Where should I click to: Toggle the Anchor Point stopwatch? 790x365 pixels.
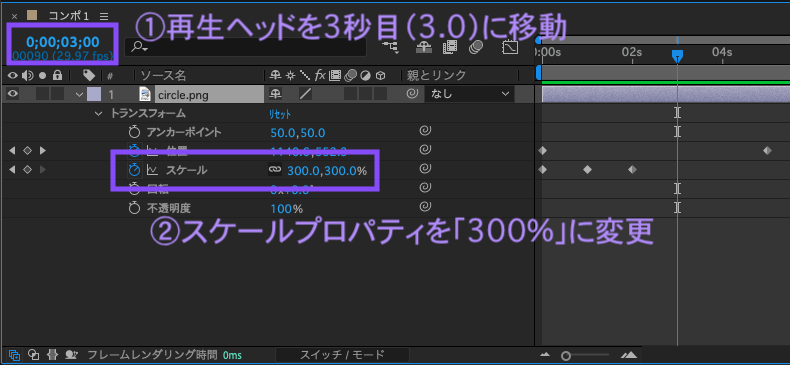(x=134, y=133)
